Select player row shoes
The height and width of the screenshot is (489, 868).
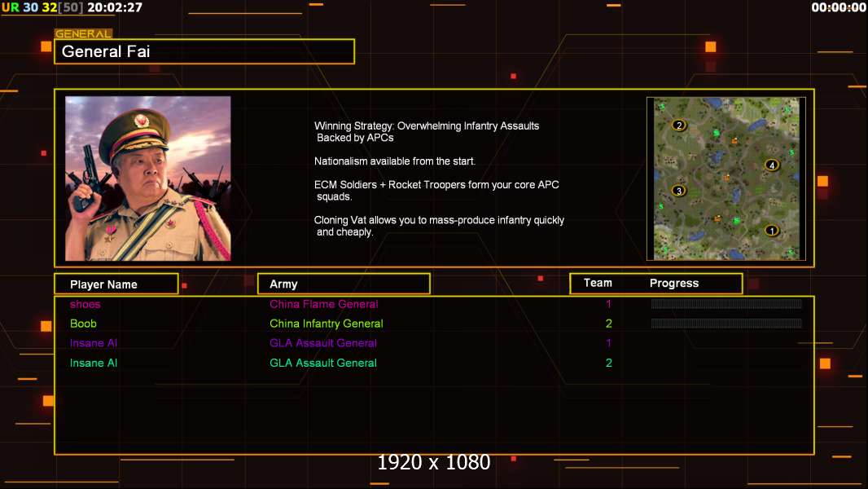coord(434,304)
